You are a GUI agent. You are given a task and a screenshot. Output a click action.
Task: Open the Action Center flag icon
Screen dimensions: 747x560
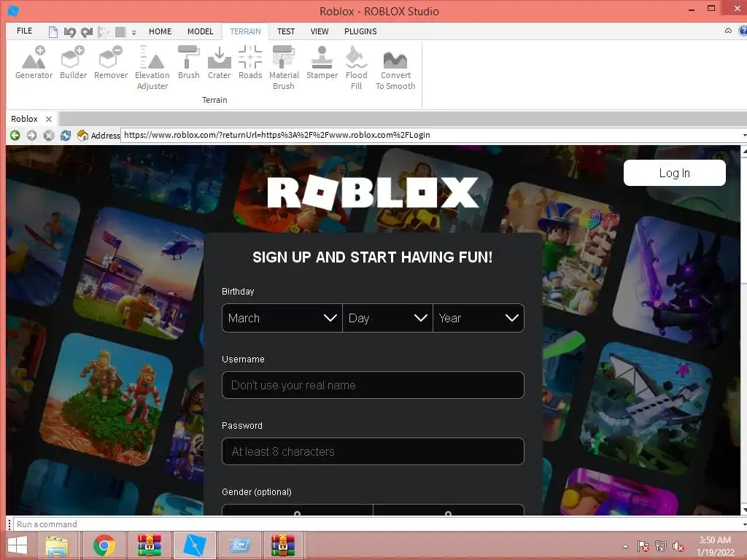click(643, 546)
